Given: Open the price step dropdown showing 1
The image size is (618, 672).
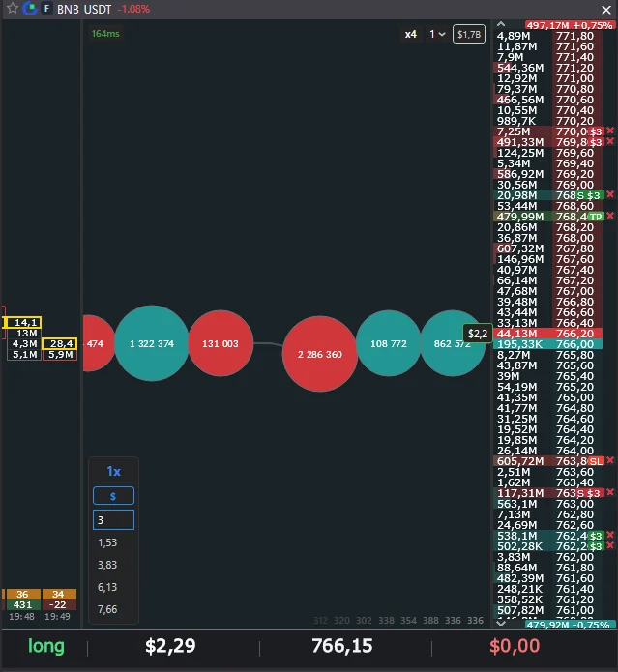Looking at the screenshot, I should click(437, 34).
